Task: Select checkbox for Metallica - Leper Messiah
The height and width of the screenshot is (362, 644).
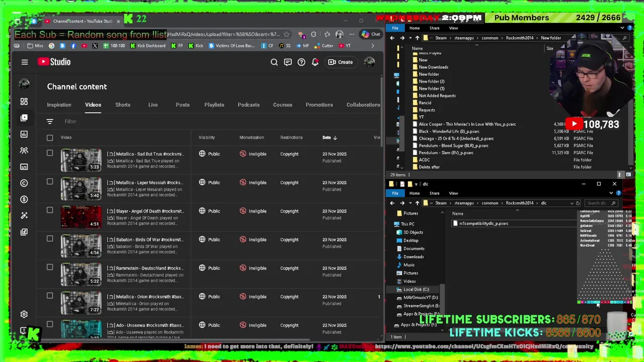Action: 50,182
